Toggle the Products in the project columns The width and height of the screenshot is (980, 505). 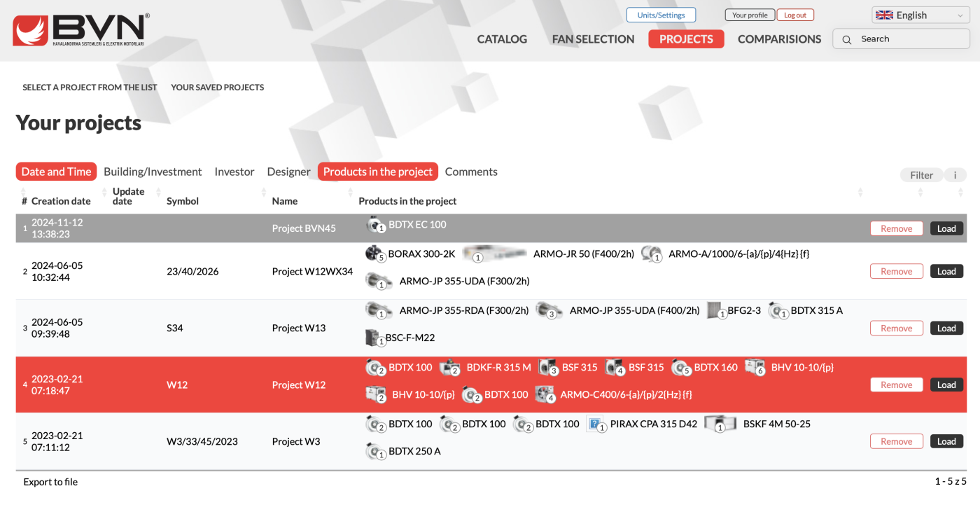pos(378,172)
